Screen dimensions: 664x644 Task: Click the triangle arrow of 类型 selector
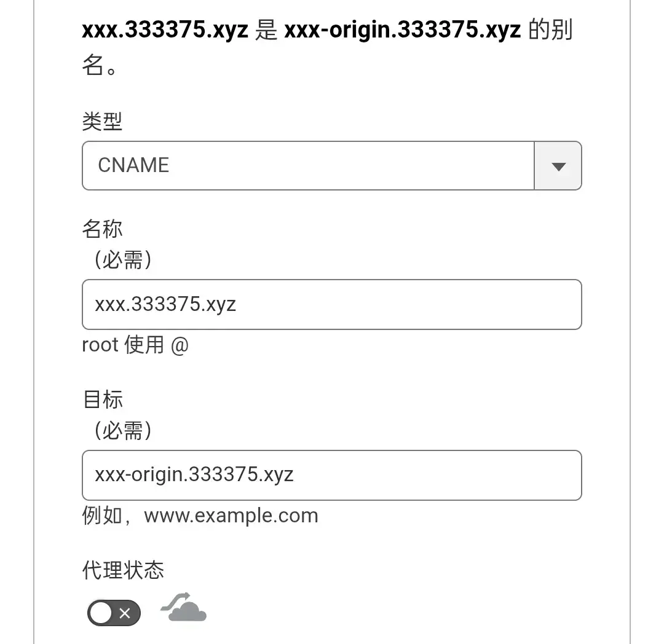coord(558,167)
